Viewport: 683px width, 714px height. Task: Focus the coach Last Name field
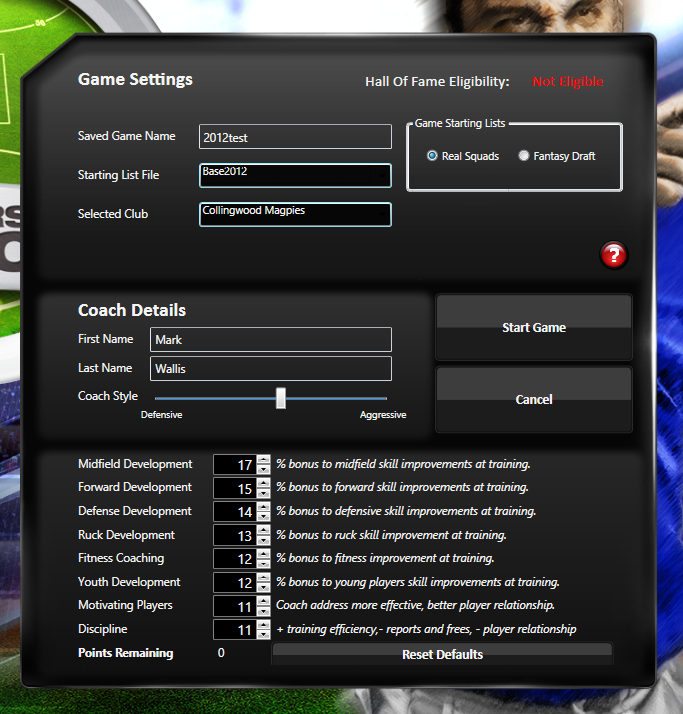tap(270, 369)
